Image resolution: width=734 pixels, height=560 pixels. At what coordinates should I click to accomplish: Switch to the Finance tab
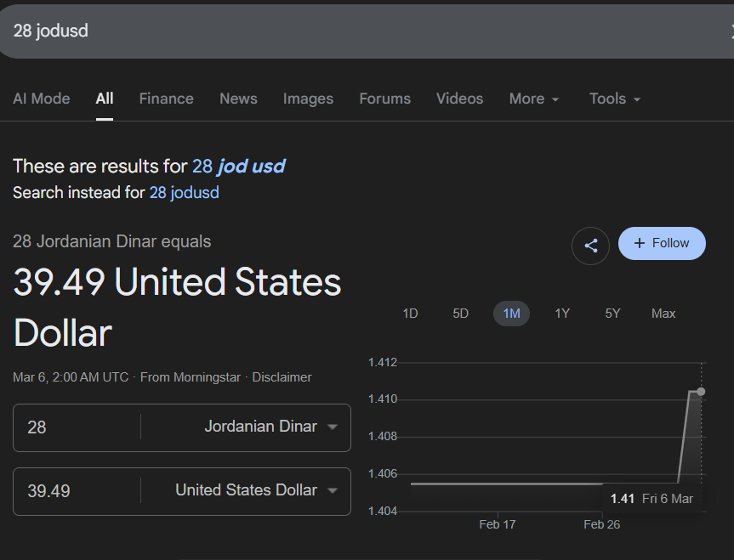[166, 99]
